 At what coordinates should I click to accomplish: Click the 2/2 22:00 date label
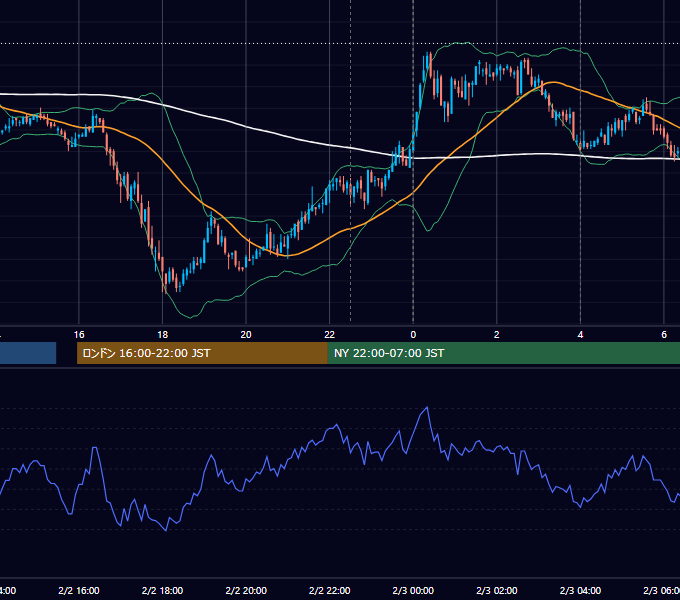tap(330, 590)
